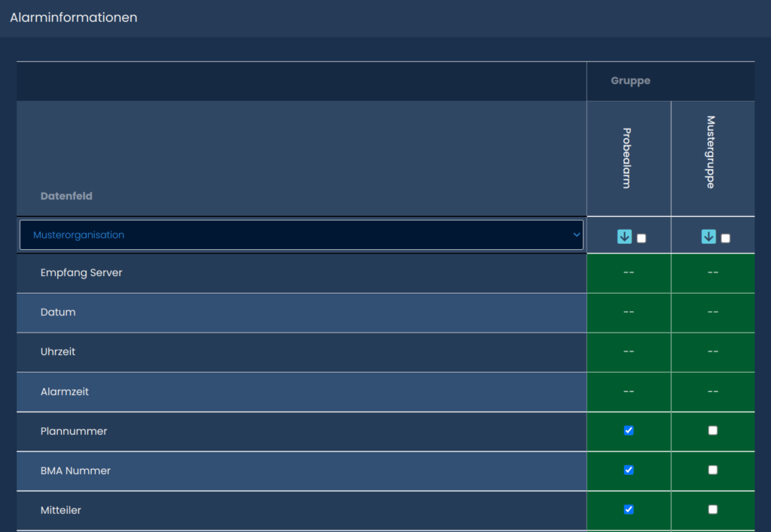This screenshot has width=771, height=532.
Task: Select the Empfang Server row
Action: click(81, 272)
